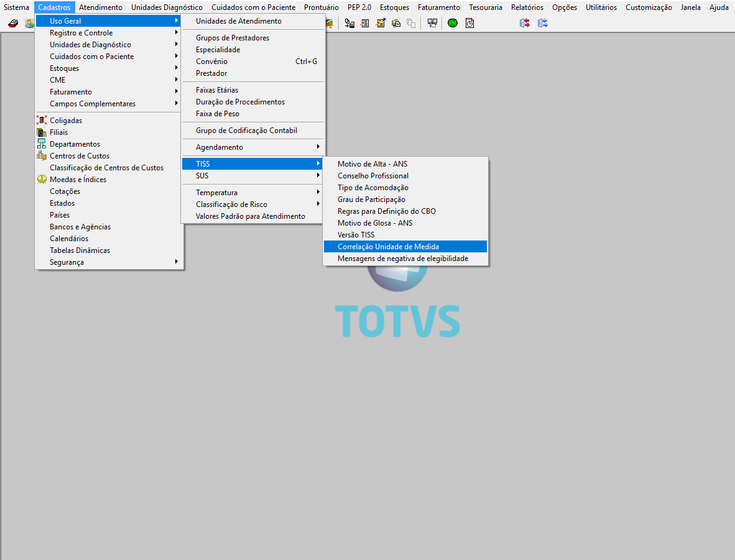Click the green round ON toolbar icon
Image resolution: width=735 pixels, height=560 pixels.
coord(452,23)
